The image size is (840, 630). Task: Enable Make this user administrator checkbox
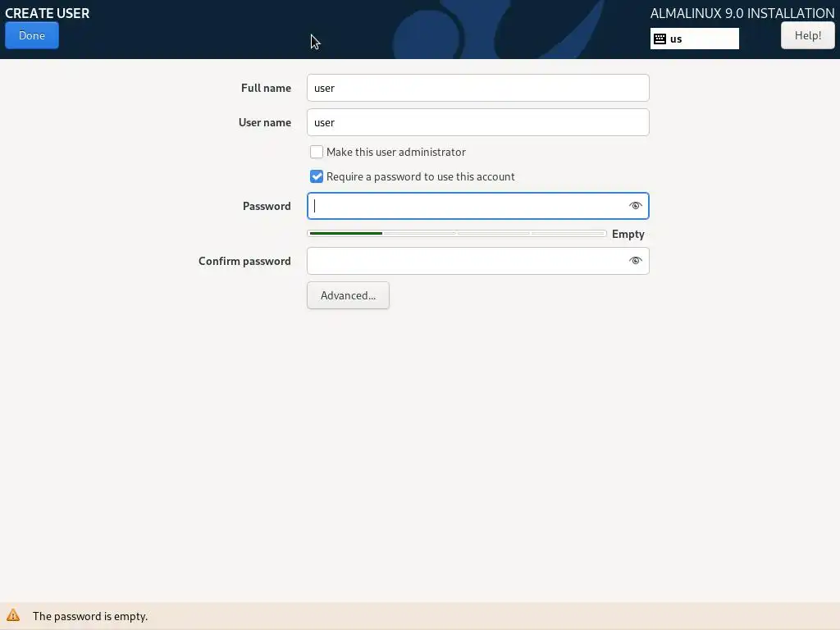317,152
